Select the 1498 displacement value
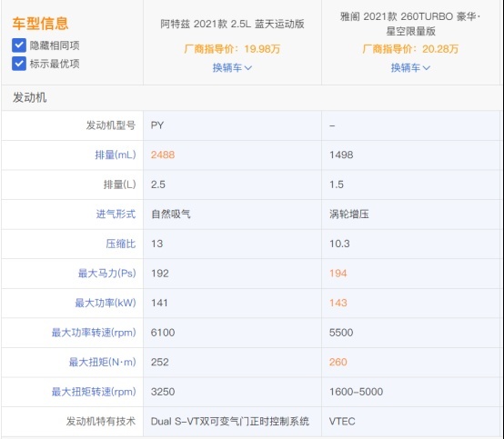 point(341,155)
